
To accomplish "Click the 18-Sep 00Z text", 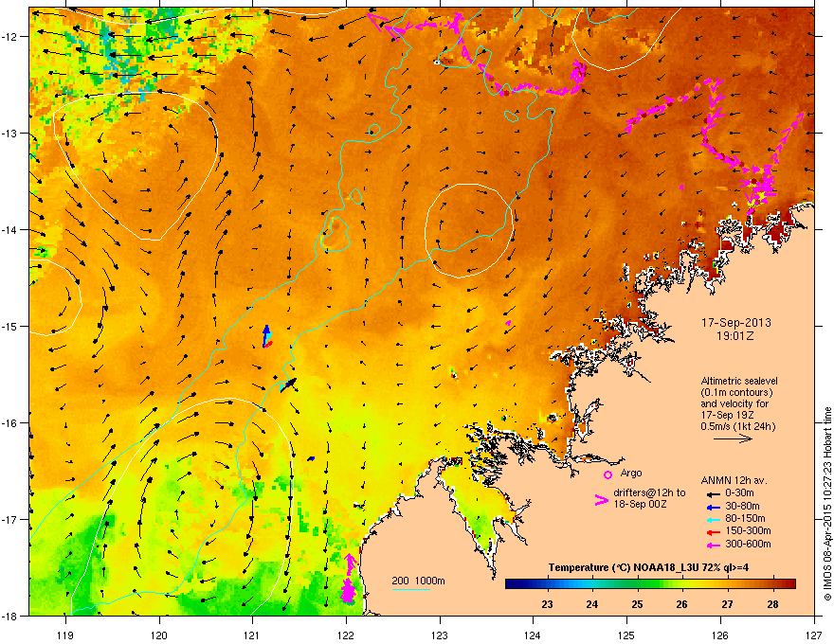I will 640,504.
